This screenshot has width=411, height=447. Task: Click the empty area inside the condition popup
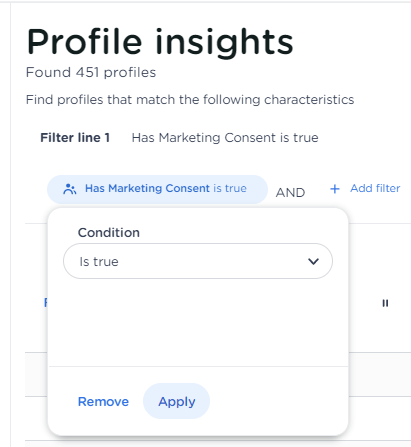[198, 322]
